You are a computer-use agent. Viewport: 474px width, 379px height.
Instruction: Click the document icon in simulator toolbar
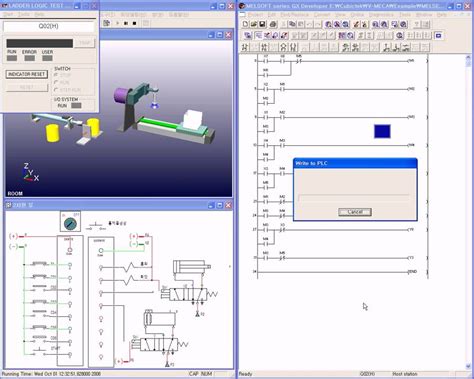pos(107,23)
